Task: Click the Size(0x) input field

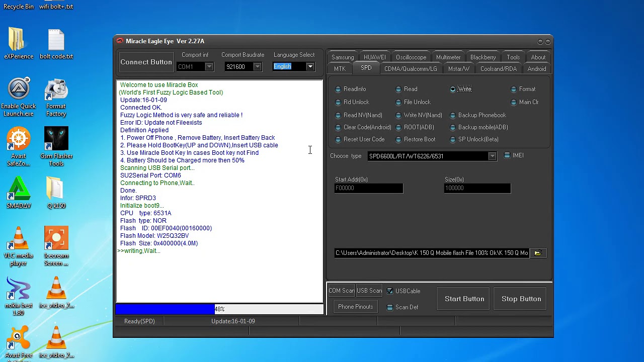Action: [477, 188]
